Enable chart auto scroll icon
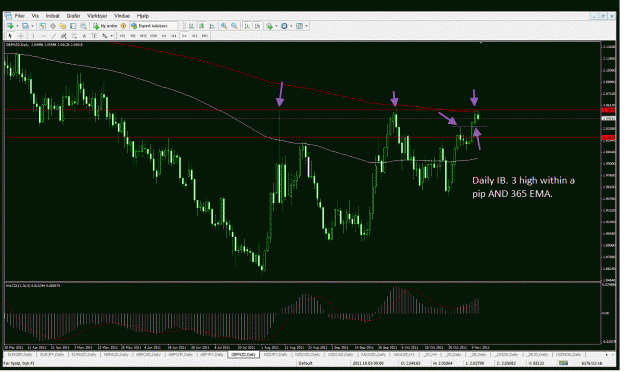This screenshot has width=625, height=372. coord(247,26)
